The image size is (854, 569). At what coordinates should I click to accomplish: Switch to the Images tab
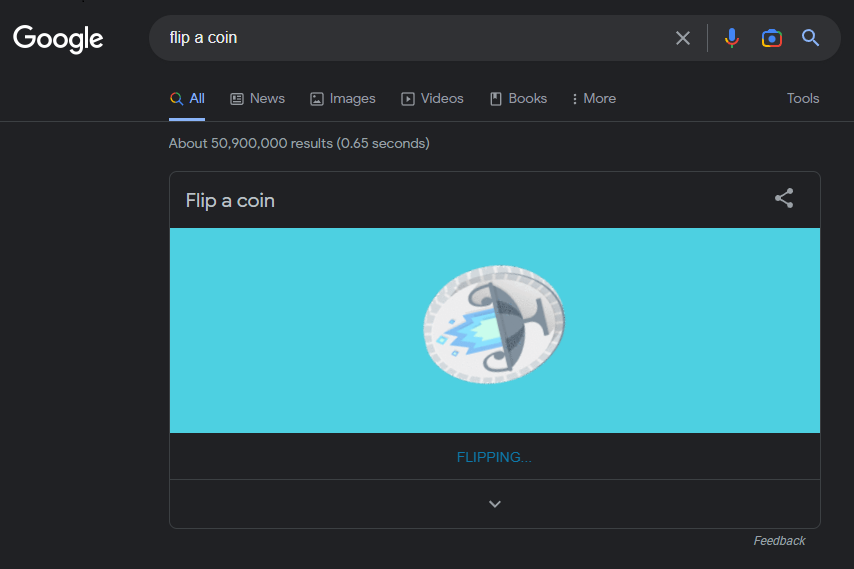343,99
